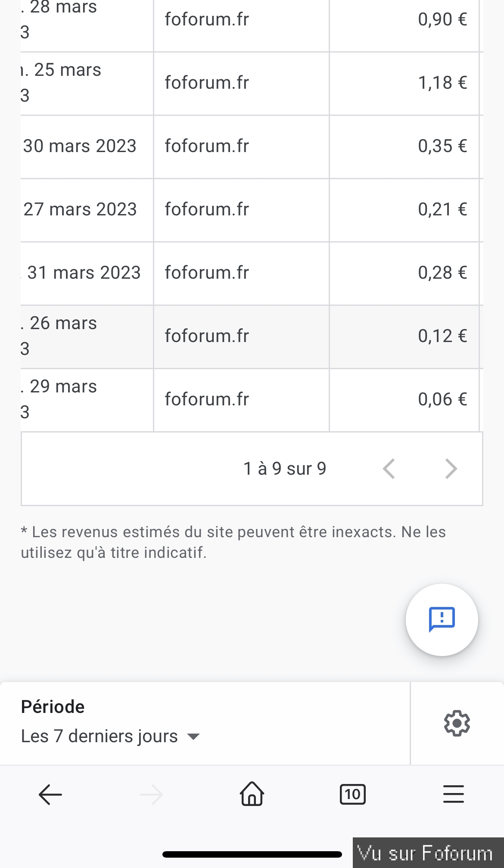Select 'Les 7 derniers jours' period

click(100, 736)
